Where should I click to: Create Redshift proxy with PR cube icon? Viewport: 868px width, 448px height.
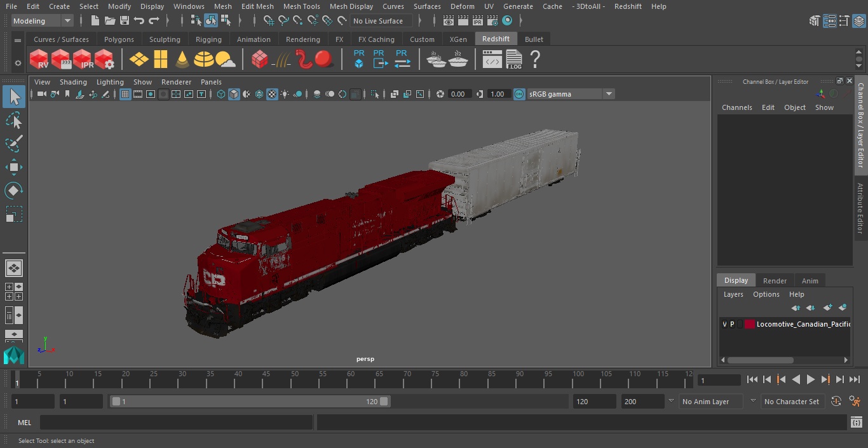point(359,59)
